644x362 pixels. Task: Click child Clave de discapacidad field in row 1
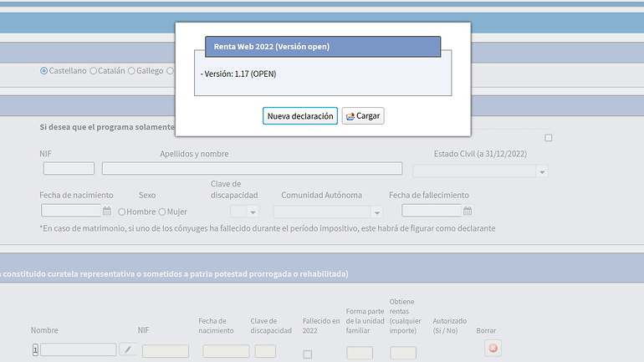click(x=265, y=351)
